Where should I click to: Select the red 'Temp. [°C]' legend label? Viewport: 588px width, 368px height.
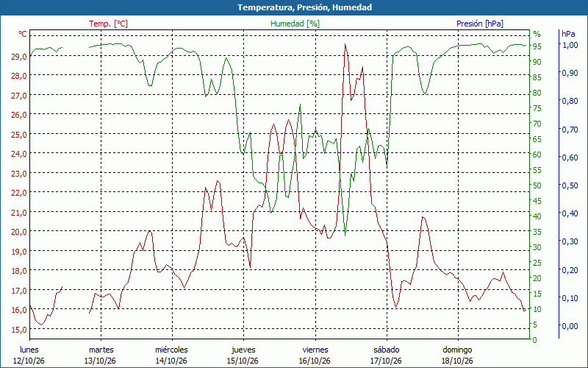click(x=108, y=24)
